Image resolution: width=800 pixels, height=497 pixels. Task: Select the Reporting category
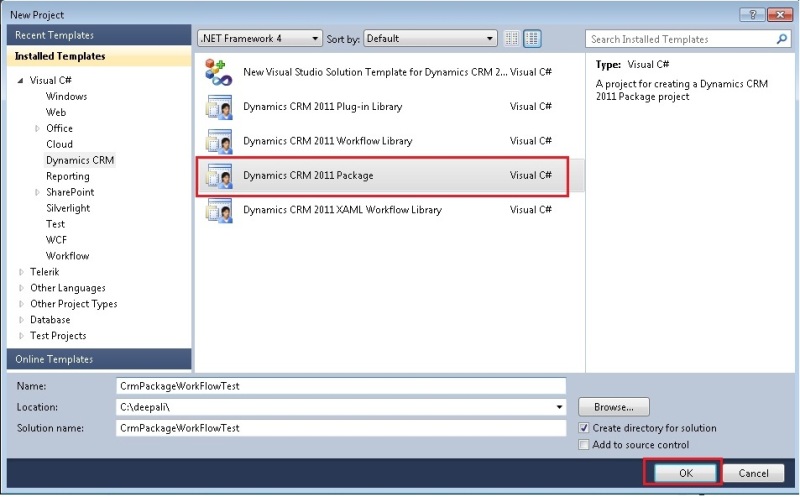(x=67, y=177)
